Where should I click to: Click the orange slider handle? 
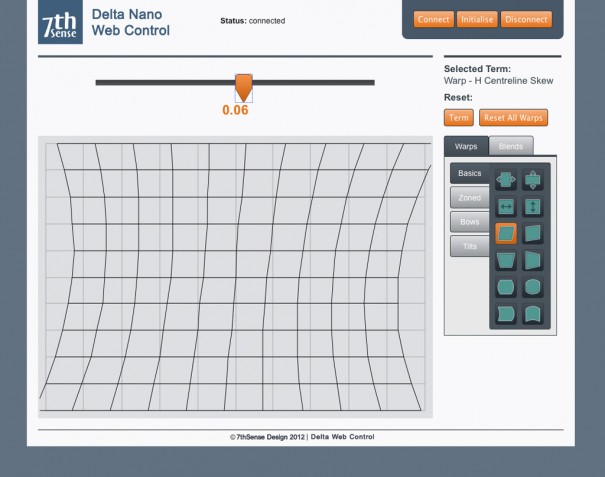(243, 86)
